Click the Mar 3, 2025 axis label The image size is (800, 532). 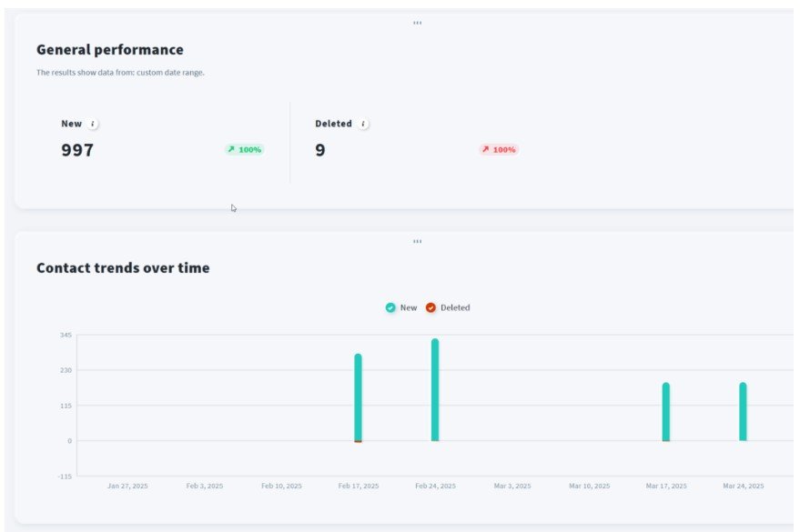[512, 485]
